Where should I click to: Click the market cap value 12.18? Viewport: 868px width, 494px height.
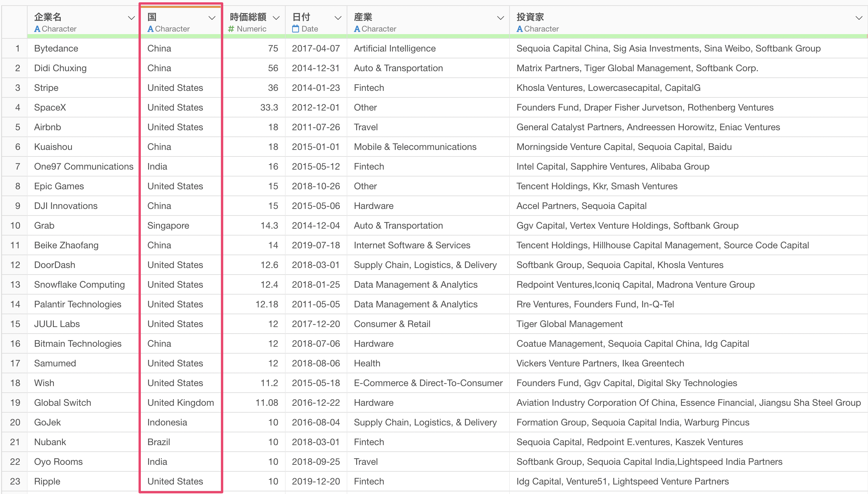(254, 304)
